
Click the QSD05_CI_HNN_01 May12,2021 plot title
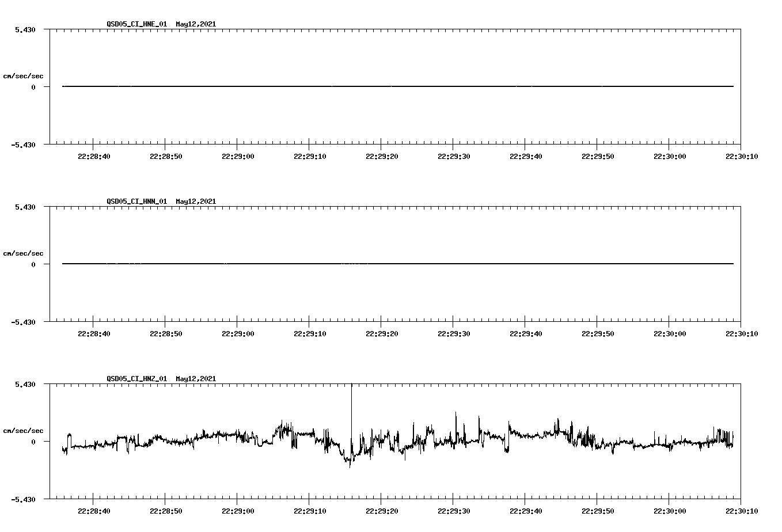coord(161,202)
